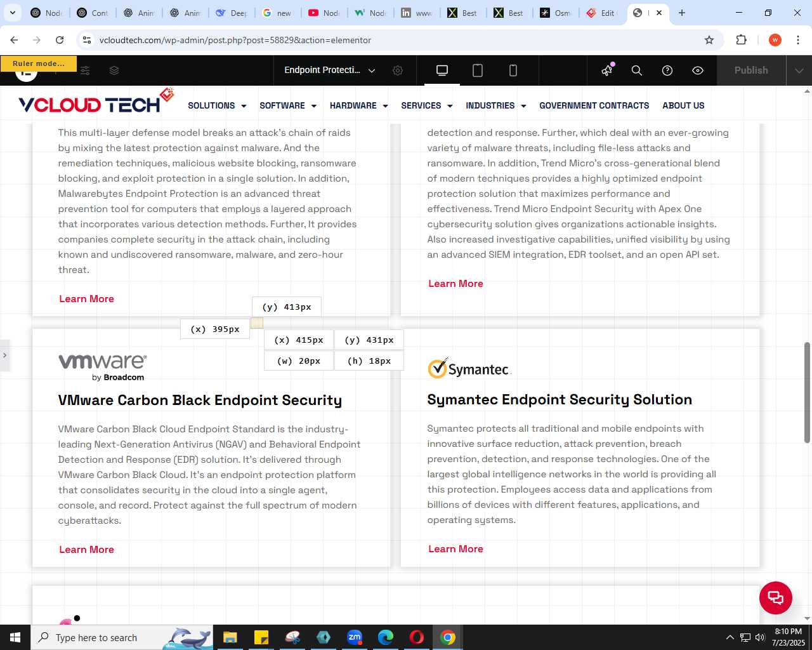View site information icon in address bar
The height and width of the screenshot is (650, 812).
[x=87, y=40]
